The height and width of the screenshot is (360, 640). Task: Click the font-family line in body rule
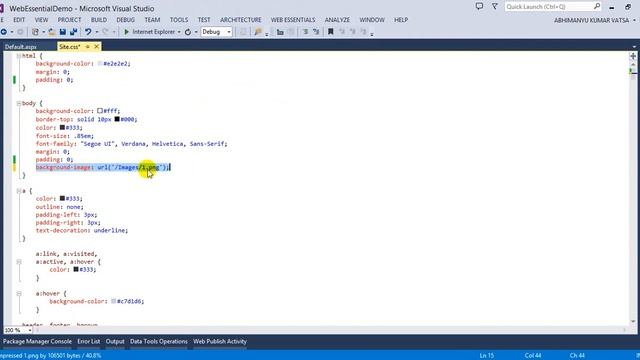[131, 144]
